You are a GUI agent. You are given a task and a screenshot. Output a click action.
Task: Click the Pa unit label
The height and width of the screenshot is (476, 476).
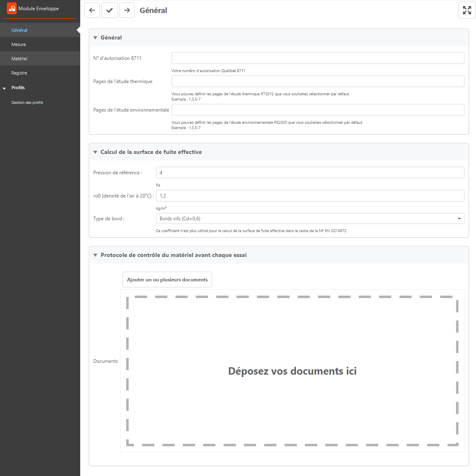(158, 185)
